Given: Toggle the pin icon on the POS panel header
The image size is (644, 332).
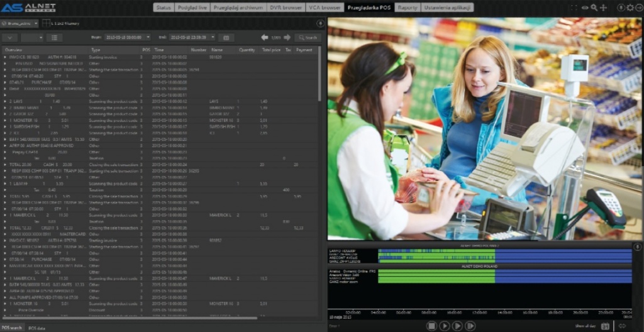Looking at the screenshot, I should tap(320, 23).
